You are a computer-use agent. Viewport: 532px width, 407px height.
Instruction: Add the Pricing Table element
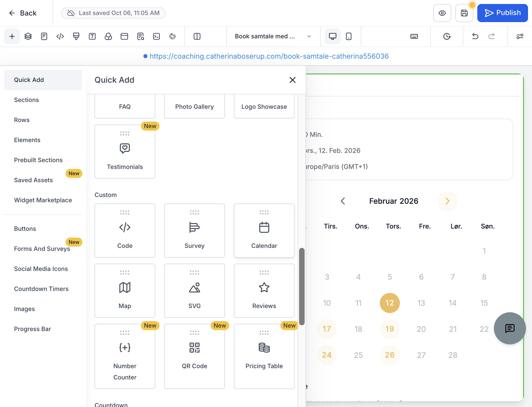click(x=264, y=356)
